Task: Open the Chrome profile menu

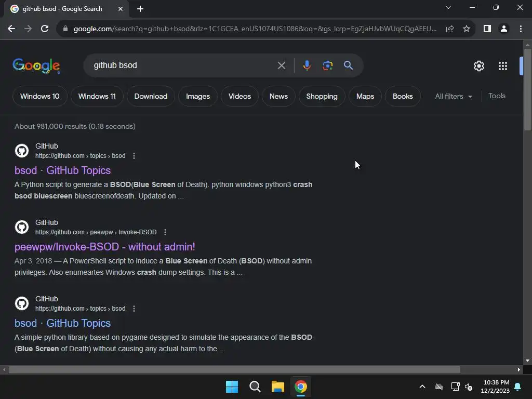Action: coord(504,29)
